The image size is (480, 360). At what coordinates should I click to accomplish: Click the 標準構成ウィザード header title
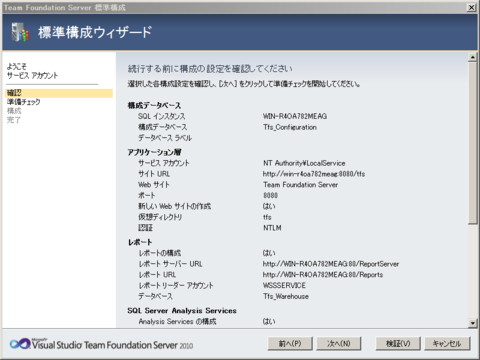pos(95,32)
